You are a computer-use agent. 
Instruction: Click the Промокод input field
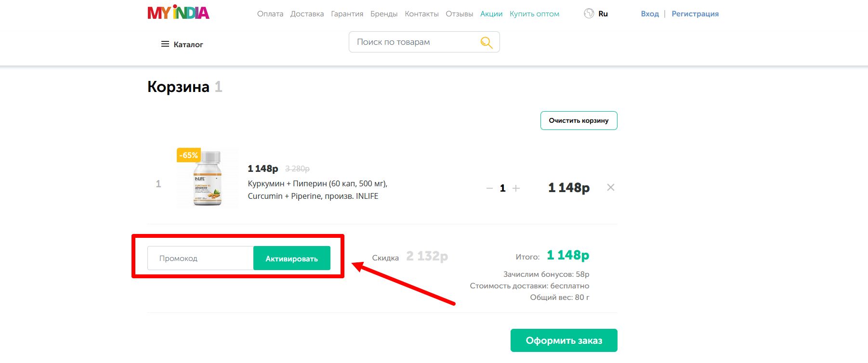[200, 258]
